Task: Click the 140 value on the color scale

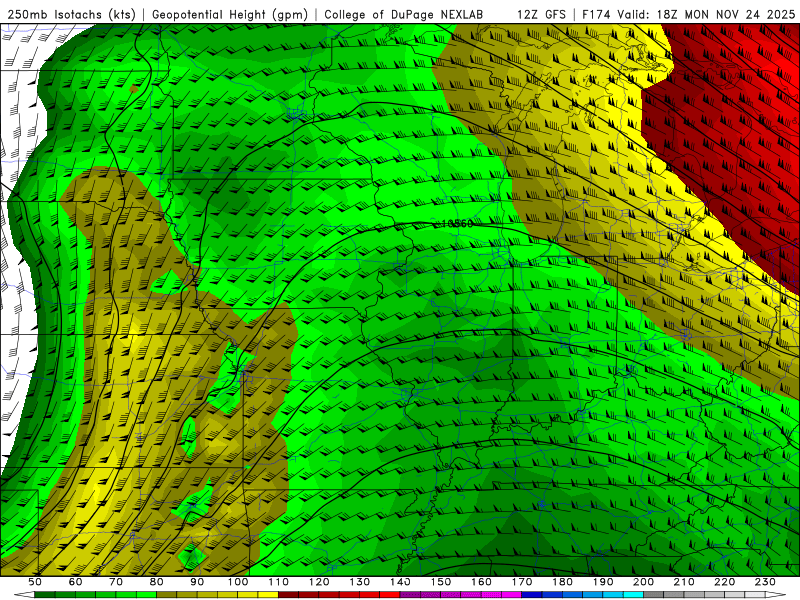Action: (x=401, y=582)
